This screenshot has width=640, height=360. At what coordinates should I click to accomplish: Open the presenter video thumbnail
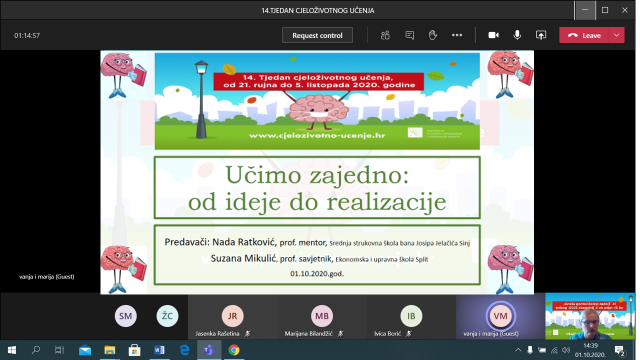pyautogui.click(x=590, y=316)
